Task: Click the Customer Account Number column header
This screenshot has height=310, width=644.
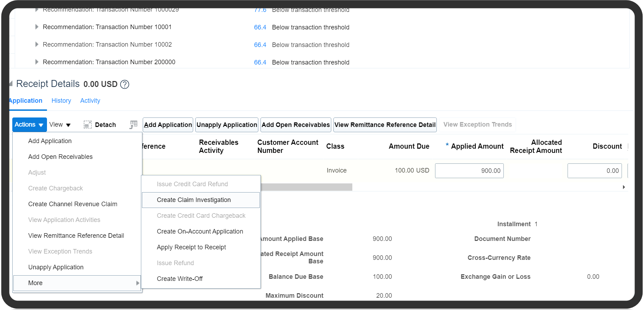Action: coord(288,147)
